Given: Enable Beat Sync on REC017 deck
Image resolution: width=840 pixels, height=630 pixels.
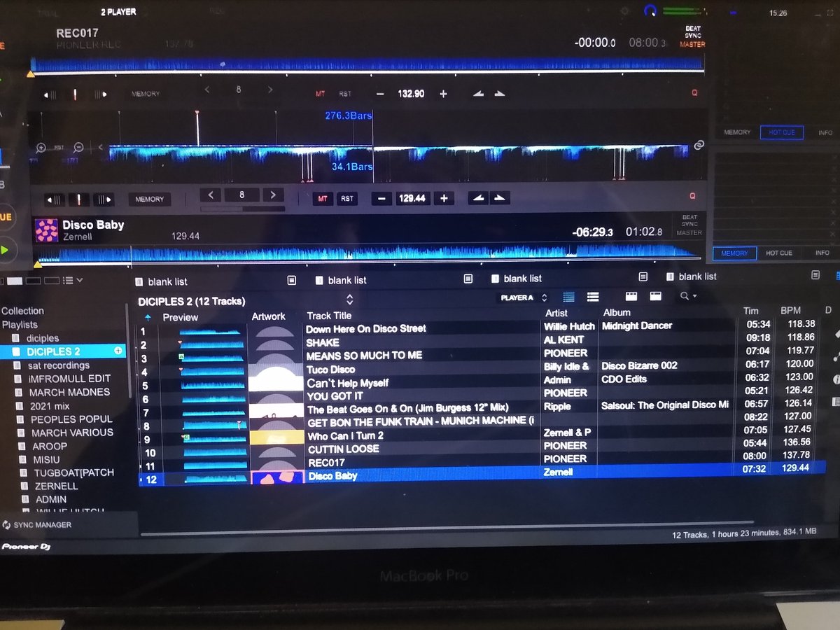Looking at the screenshot, I should [692, 32].
